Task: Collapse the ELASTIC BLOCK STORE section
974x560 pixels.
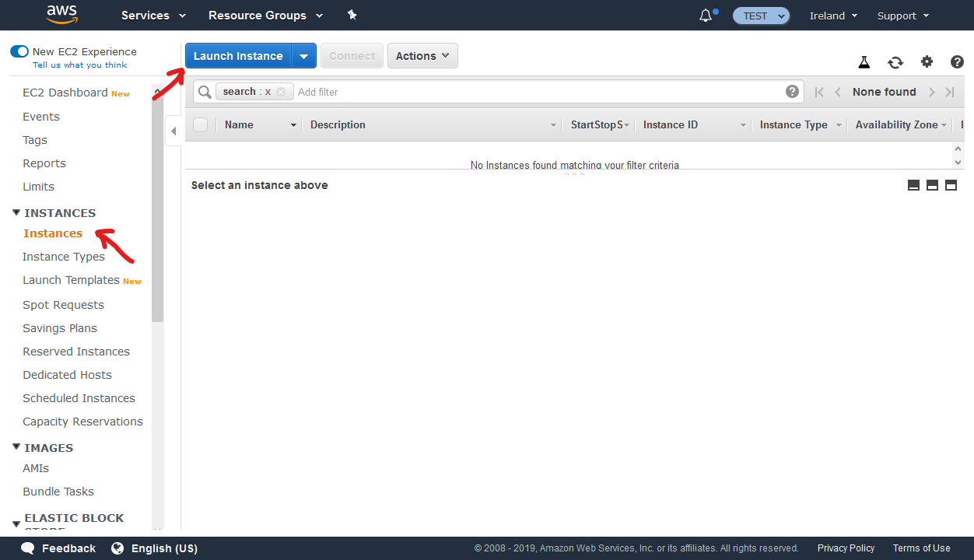Action: click(16, 524)
